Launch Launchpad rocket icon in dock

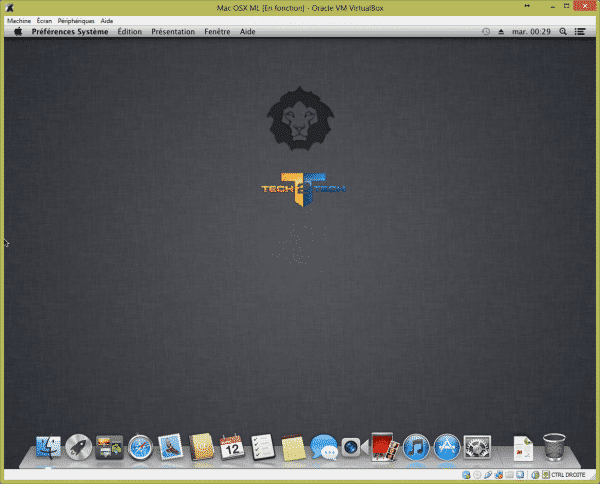pyautogui.click(x=78, y=447)
